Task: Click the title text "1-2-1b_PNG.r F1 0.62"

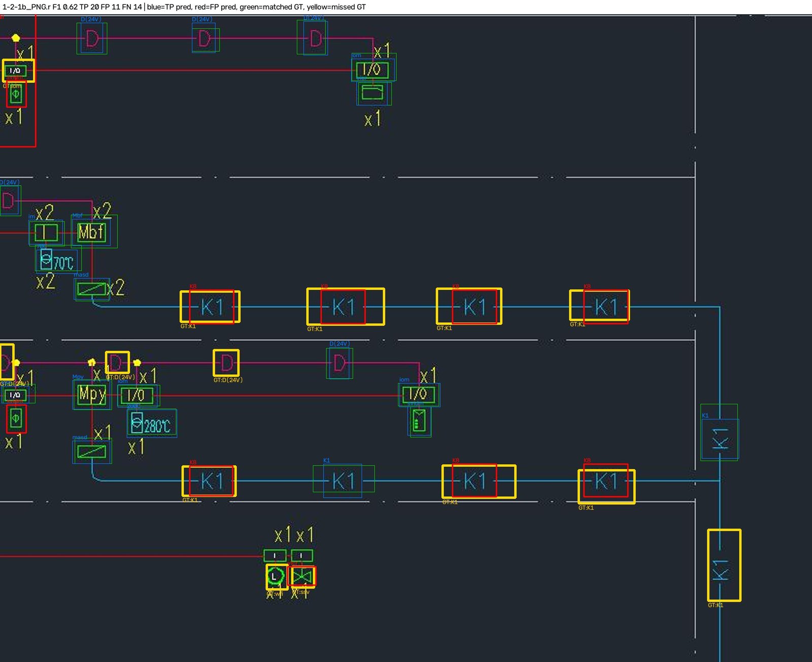Action: click(x=40, y=7)
